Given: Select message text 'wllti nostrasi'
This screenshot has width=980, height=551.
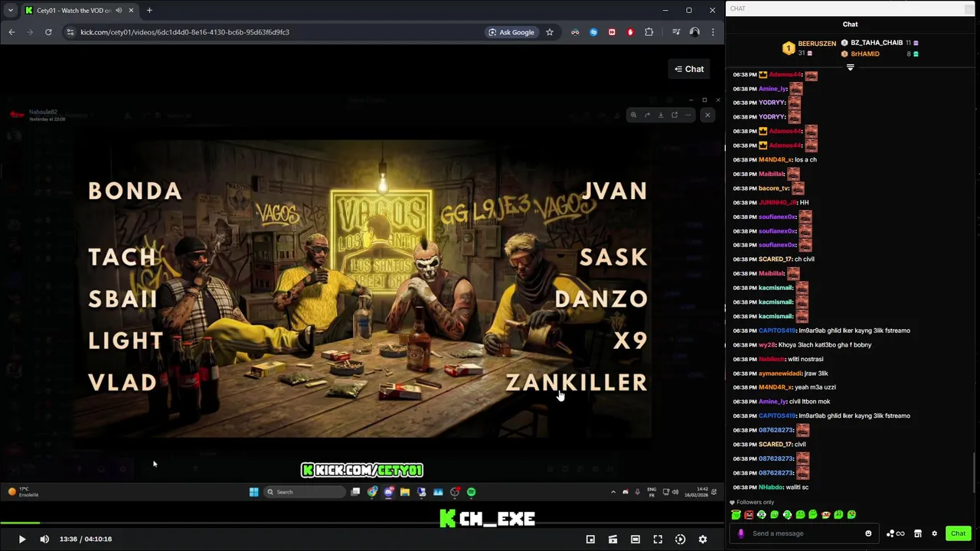Looking at the screenshot, I should click(805, 359).
